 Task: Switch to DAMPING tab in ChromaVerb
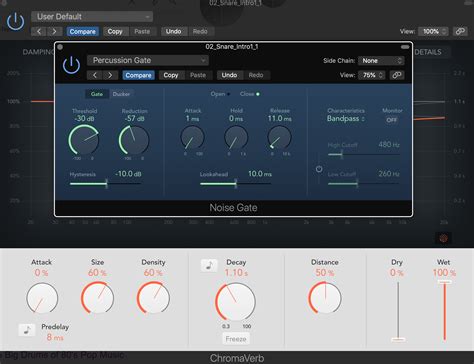point(38,52)
